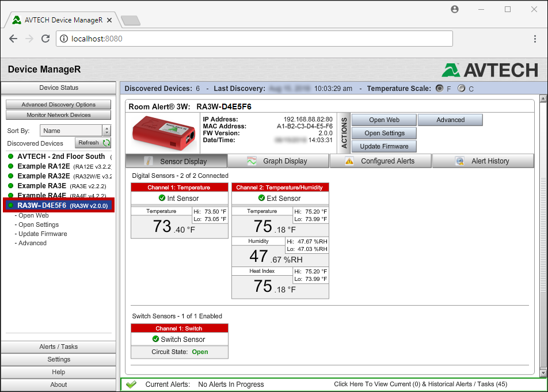The image size is (548, 392).
Task: Select the Celsius temperature scale radio
Action: (x=461, y=89)
